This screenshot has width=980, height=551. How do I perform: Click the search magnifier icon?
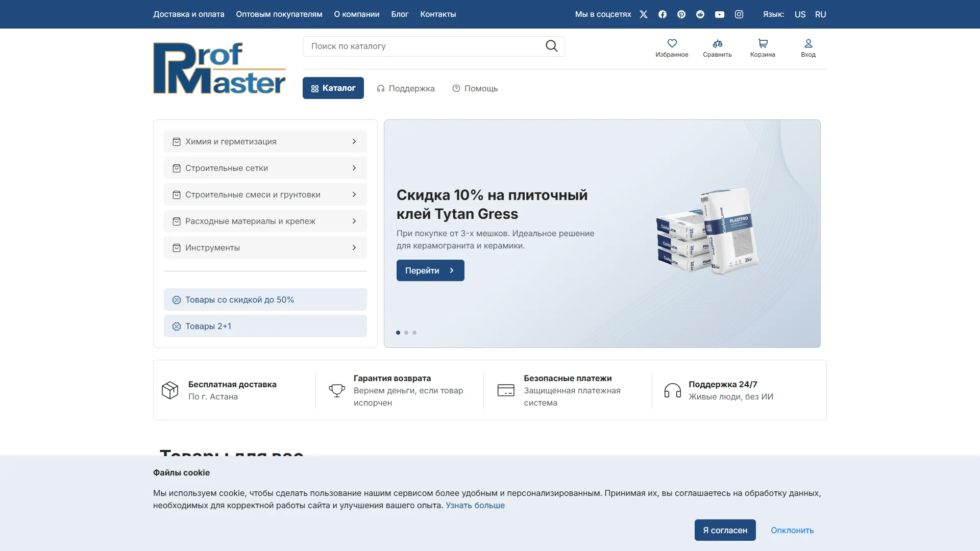coord(552,46)
